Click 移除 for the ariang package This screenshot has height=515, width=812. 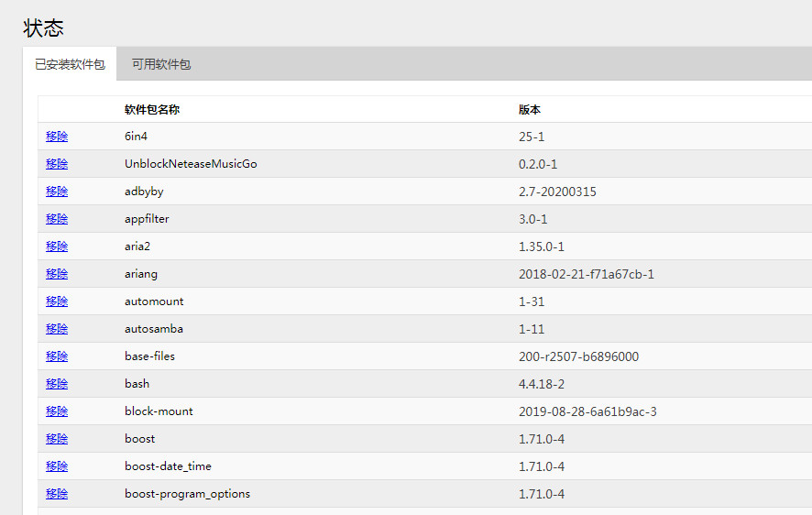pos(57,274)
